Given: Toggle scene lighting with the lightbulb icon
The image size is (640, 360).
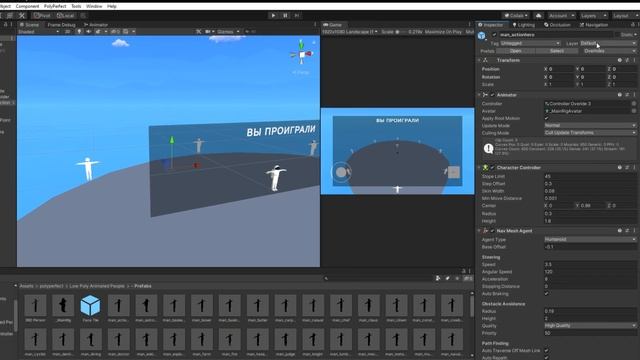Looking at the screenshot, I should 79,31.
